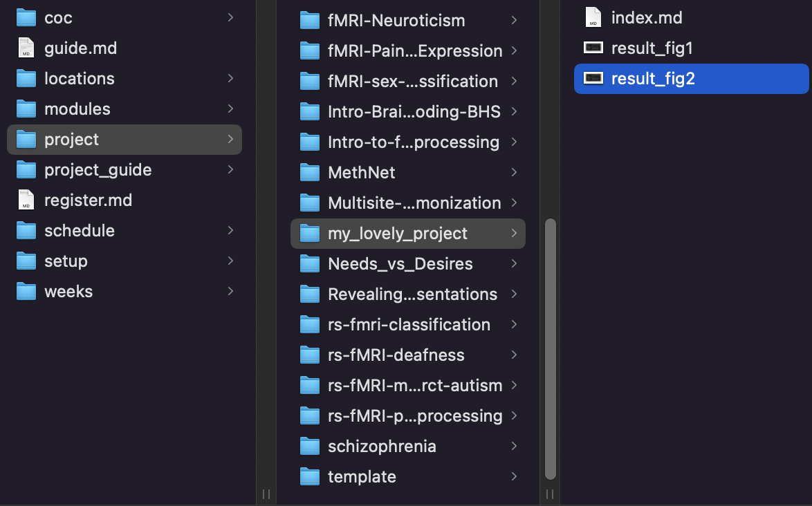Expand the weeks folder chevron

[x=230, y=292]
